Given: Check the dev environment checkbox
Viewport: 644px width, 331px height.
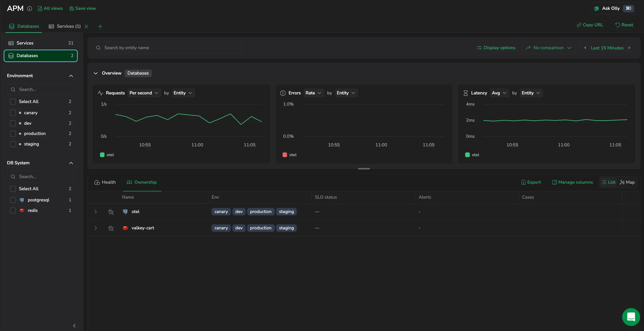Looking at the screenshot, I should 13,123.
